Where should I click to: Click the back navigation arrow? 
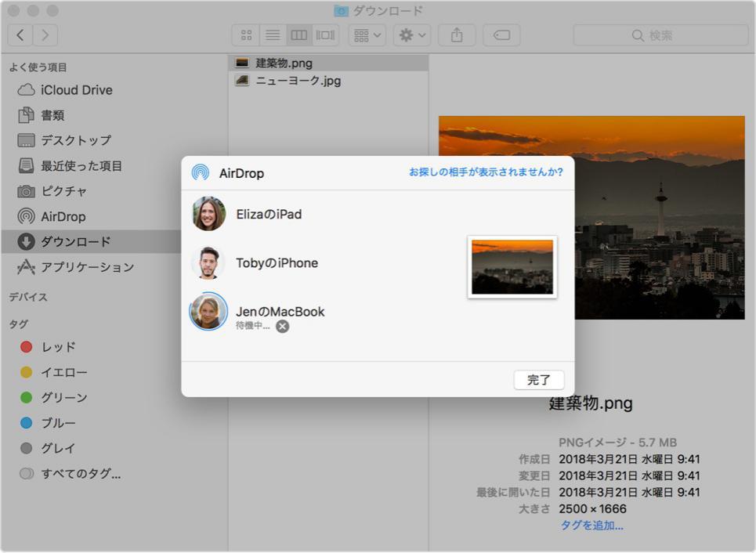click(x=19, y=34)
